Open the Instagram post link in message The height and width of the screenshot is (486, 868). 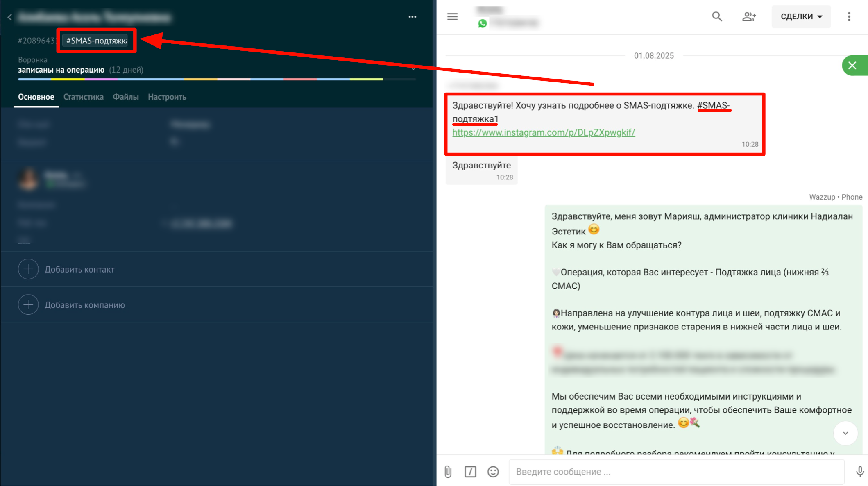(x=543, y=133)
